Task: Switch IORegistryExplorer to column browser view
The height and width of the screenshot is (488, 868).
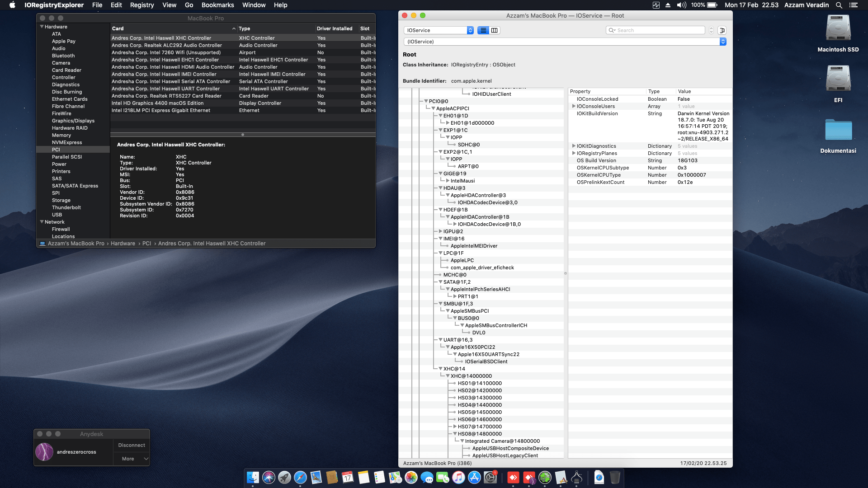Action: point(495,30)
